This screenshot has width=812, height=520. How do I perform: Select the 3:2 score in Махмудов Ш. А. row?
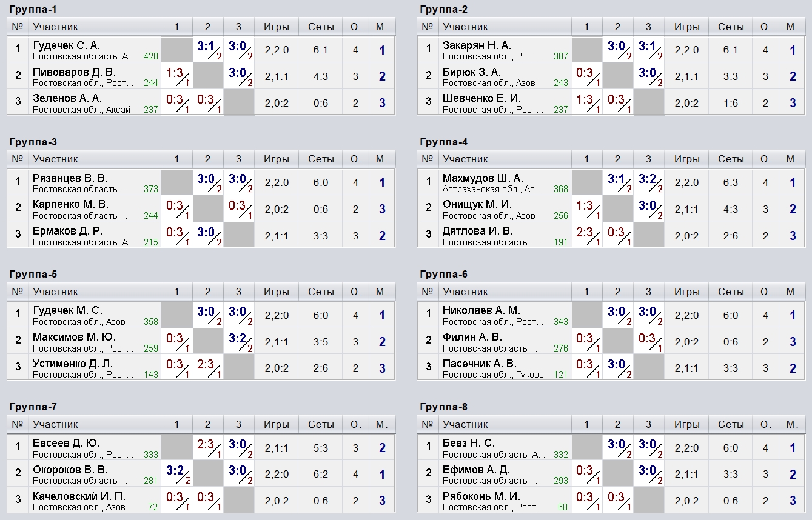click(x=648, y=182)
